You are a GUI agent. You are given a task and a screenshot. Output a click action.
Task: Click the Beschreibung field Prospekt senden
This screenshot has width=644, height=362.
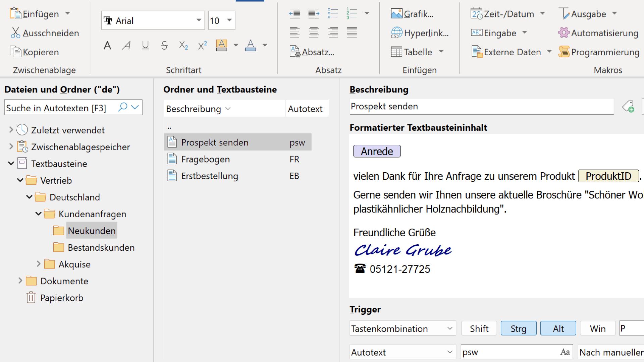(x=482, y=106)
